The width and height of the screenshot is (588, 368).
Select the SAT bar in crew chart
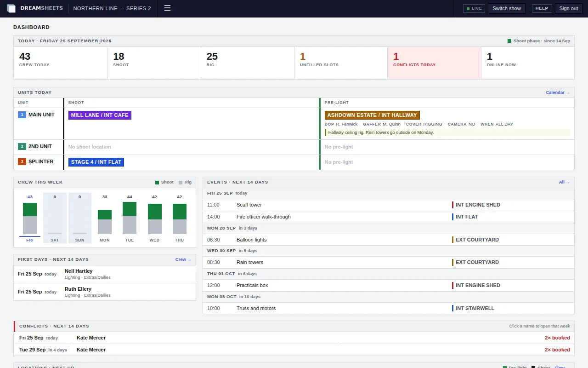[x=55, y=218]
